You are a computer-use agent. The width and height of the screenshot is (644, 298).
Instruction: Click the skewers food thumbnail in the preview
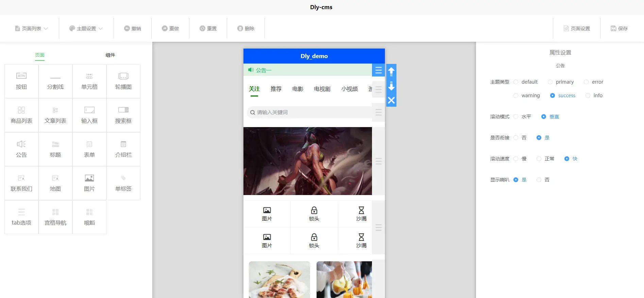coord(279,280)
